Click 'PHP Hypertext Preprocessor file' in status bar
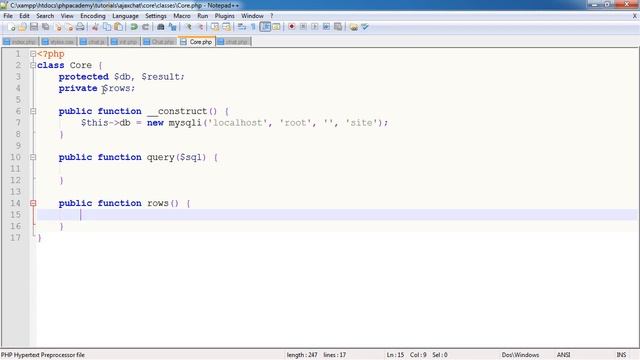The height and width of the screenshot is (360, 640). pyautogui.click(x=43, y=355)
